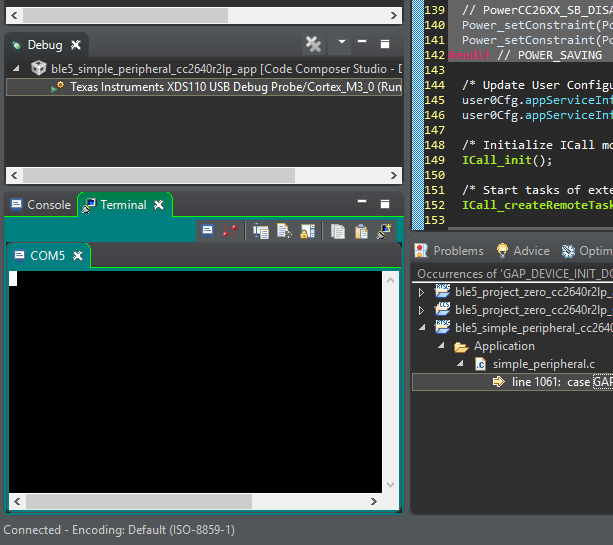This screenshot has width=613, height=545.
Task: Click the running thread icon beside XDS110 probe
Action: (x=57, y=86)
